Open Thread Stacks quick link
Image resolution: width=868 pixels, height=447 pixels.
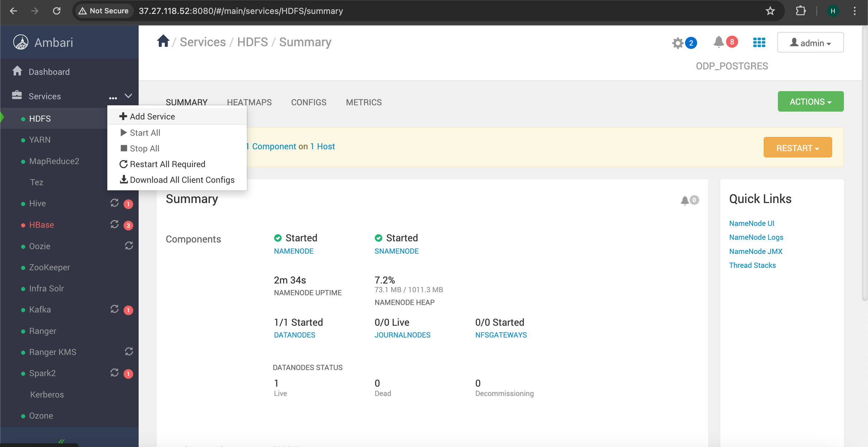(x=752, y=265)
